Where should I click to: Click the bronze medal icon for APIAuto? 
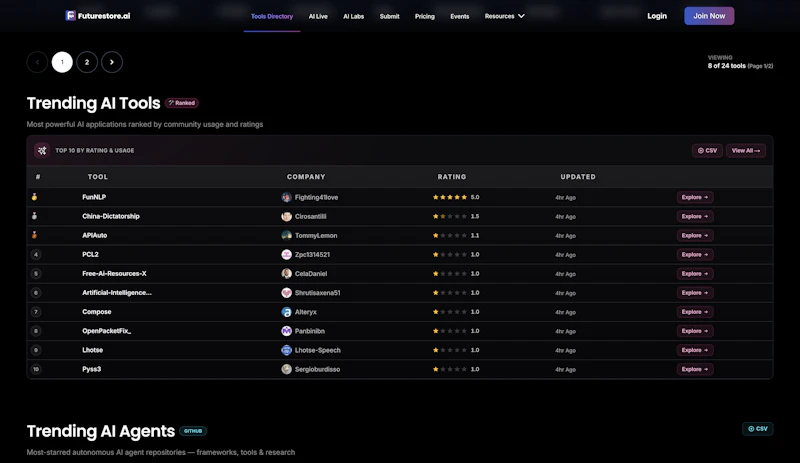pyautogui.click(x=34, y=235)
